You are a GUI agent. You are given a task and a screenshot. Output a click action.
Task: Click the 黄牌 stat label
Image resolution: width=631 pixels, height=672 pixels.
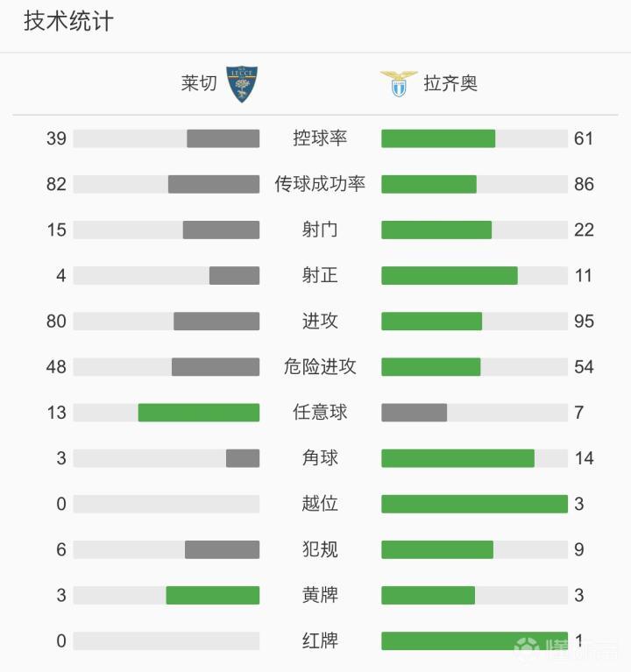click(320, 596)
